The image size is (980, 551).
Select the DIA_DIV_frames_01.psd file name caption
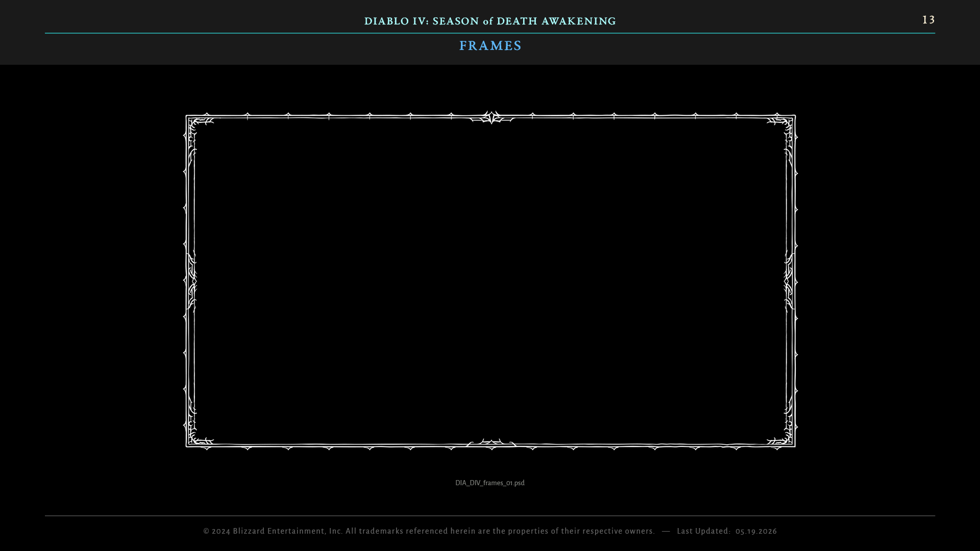click(x=490, y=483)
